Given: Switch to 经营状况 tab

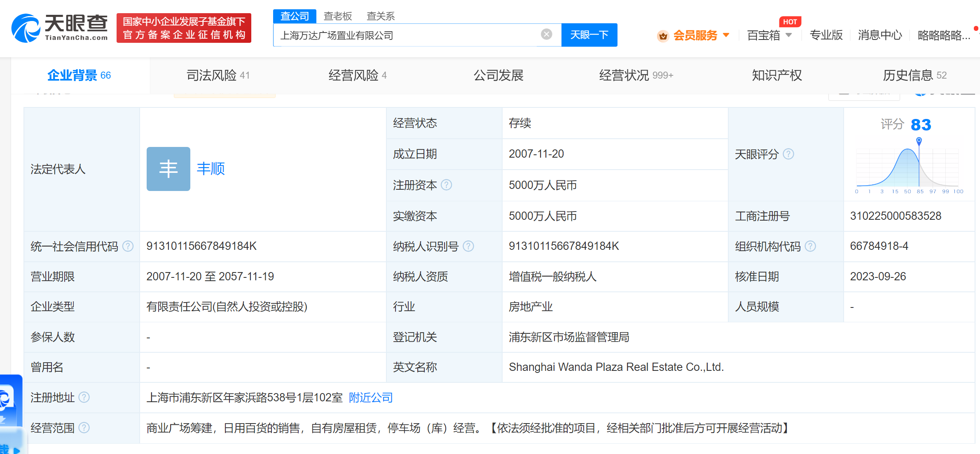Looking at the screenshot, I should click(x=636, y=75).
